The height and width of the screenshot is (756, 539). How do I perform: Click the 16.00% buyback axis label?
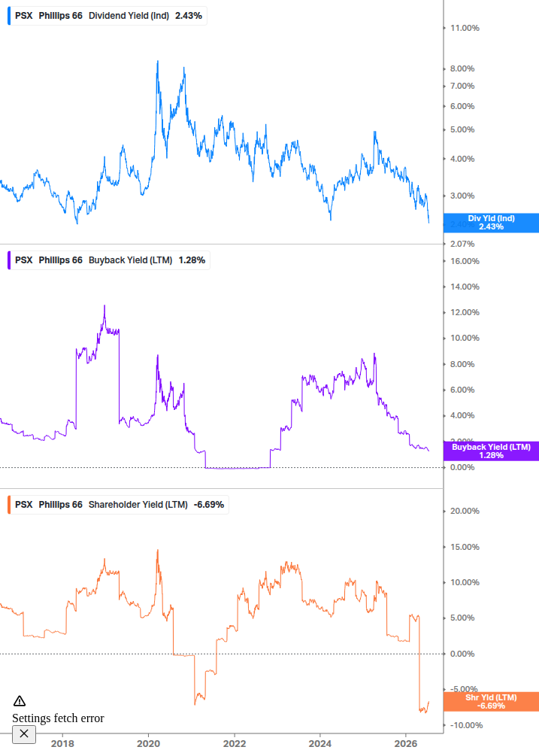(465, 261)
